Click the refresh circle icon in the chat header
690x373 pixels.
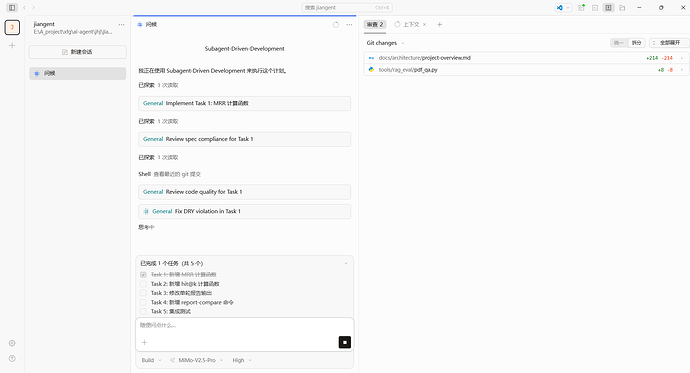tap(336, 25)
